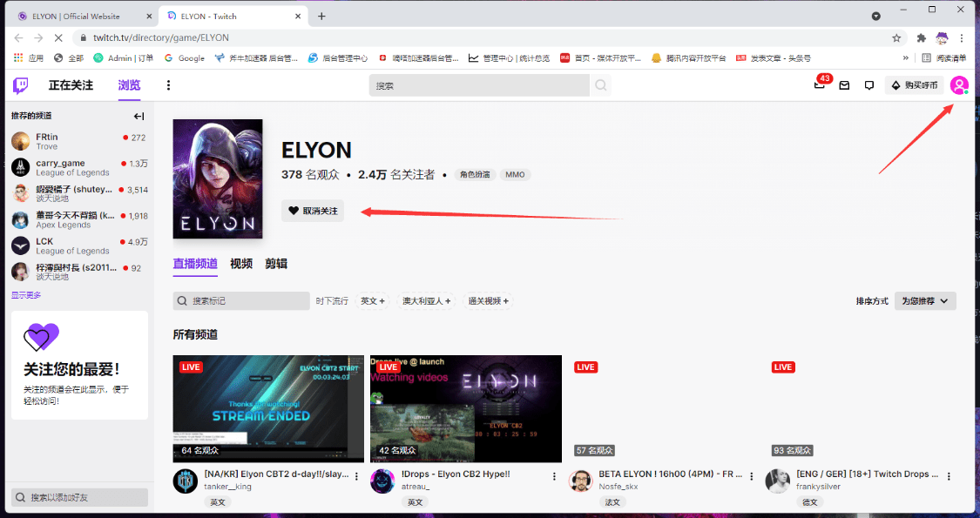980x518 pixels.
Task: Open the mail messages icon
Action: [844, 85]
